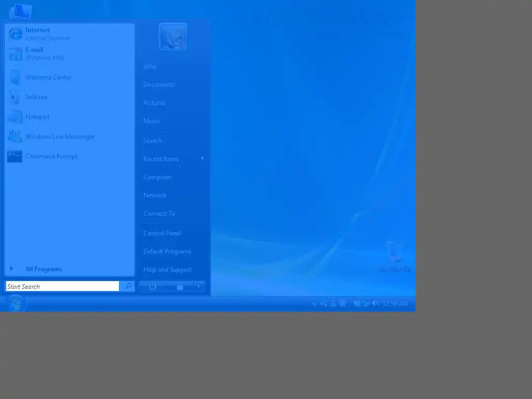
Task: Open the Documents folder
Action: [x=173, y=85]
